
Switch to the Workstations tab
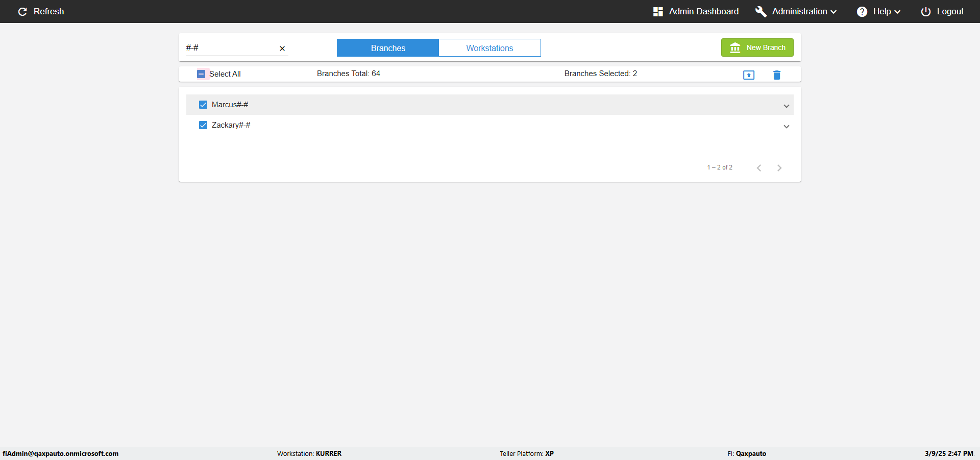[490, 48]
